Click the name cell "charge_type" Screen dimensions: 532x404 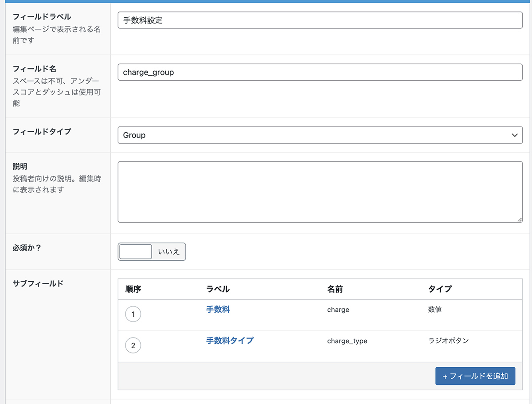[x=347, y=341]
